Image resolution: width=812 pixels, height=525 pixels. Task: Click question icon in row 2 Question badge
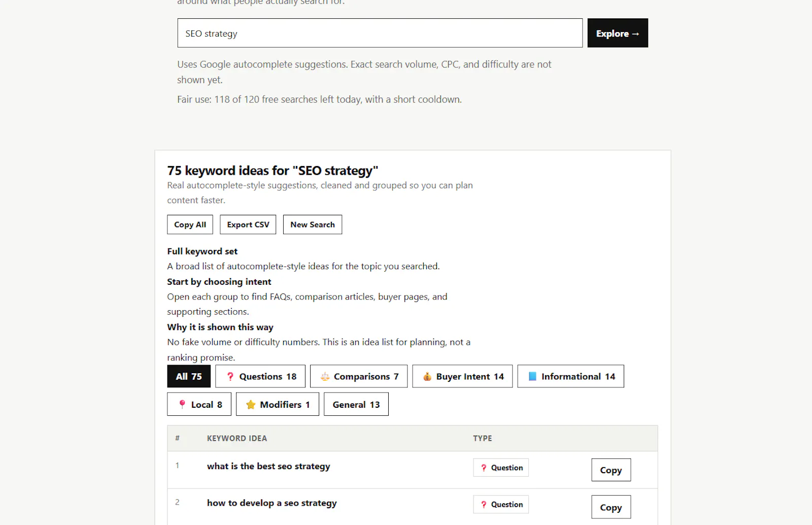[484, 504]
